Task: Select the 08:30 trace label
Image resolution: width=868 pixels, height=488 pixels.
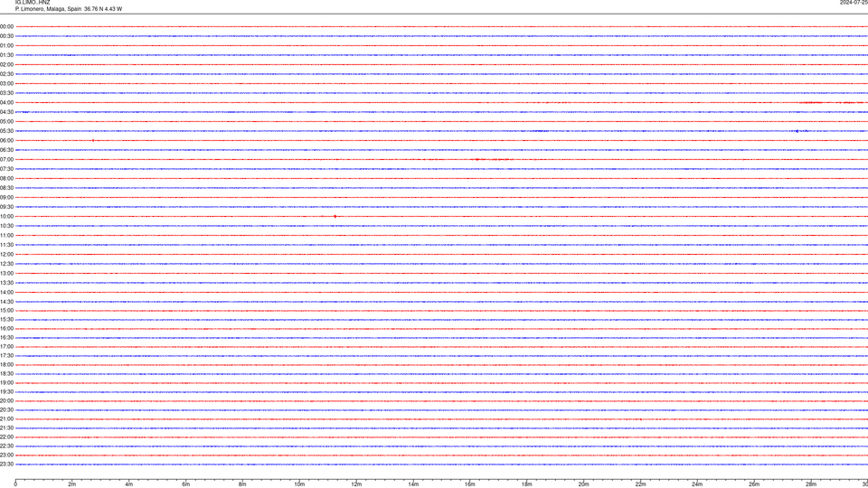Action: pos(6,188)
